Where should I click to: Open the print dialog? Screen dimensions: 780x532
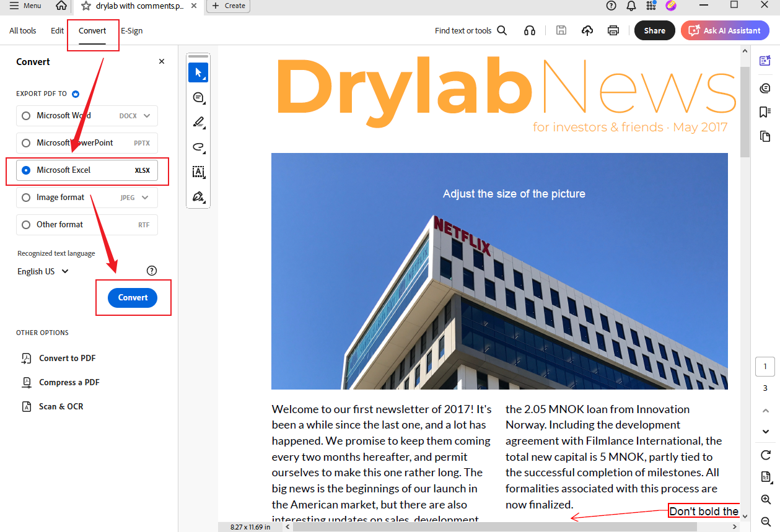tap(613, 30)
